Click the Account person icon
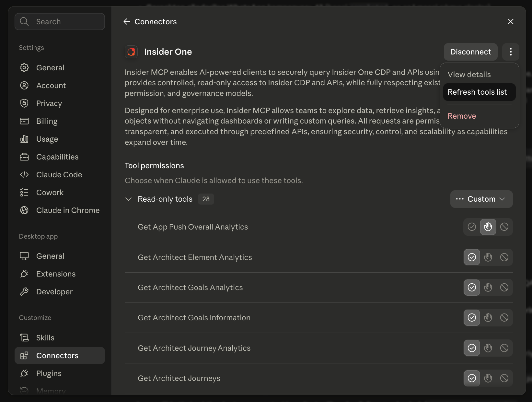 [24, 85]
